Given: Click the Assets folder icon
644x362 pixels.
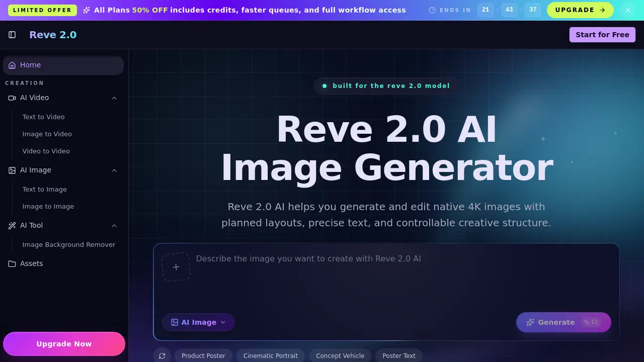Looking at the screenshot, I should pos(12,264).
